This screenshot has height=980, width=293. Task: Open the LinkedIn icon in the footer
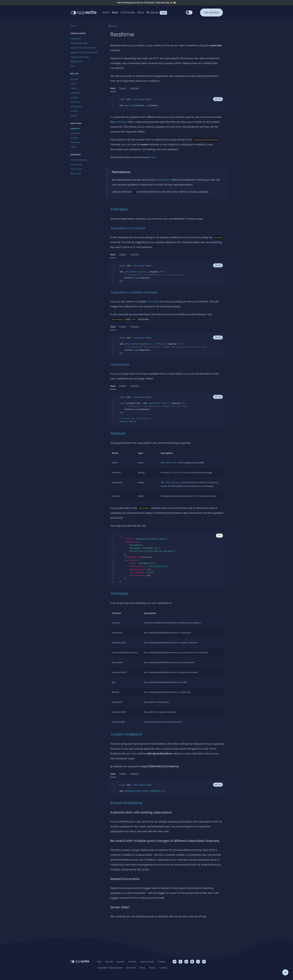(186, 961)
